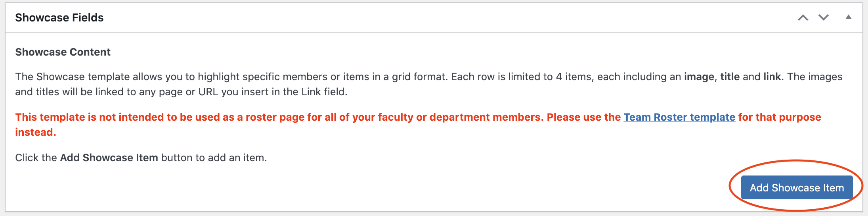
Task: Collapse the Showcase Fields panel with triangle toggle
Action: click(848, 17)
